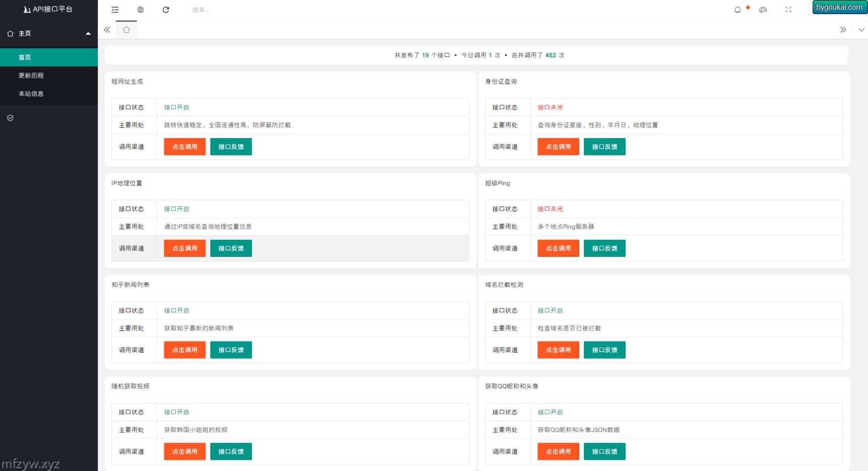Click the refresh icon in the top toolbar
The width and height of the screenshot is (868, 471).
tap(166, 10)
